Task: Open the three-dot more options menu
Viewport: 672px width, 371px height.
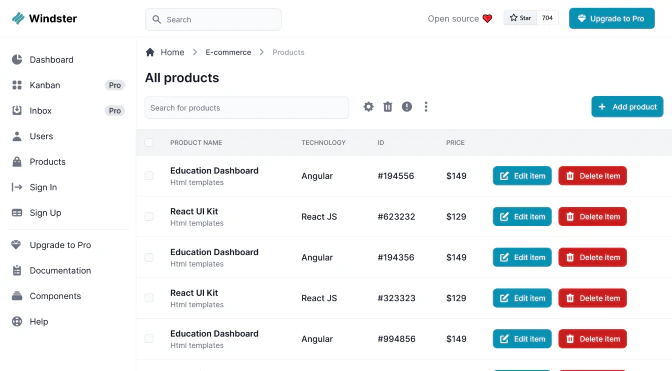Action: point(426,107)
